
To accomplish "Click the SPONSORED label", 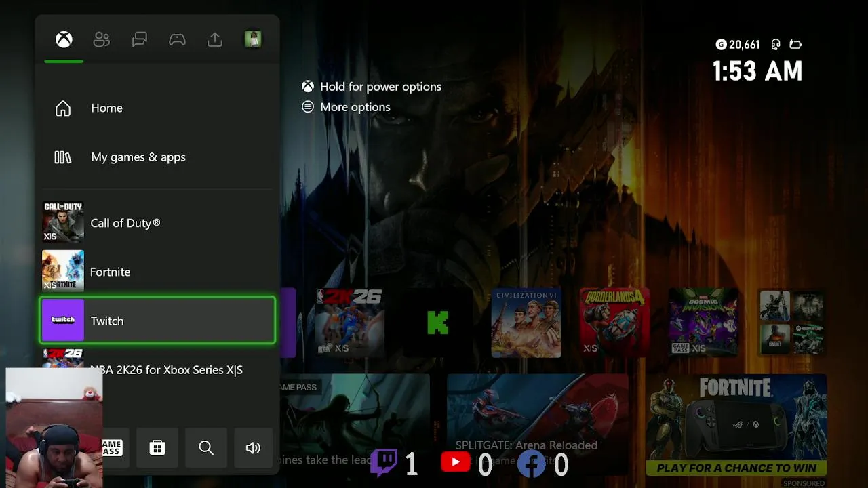I will [x=804, y=483].
